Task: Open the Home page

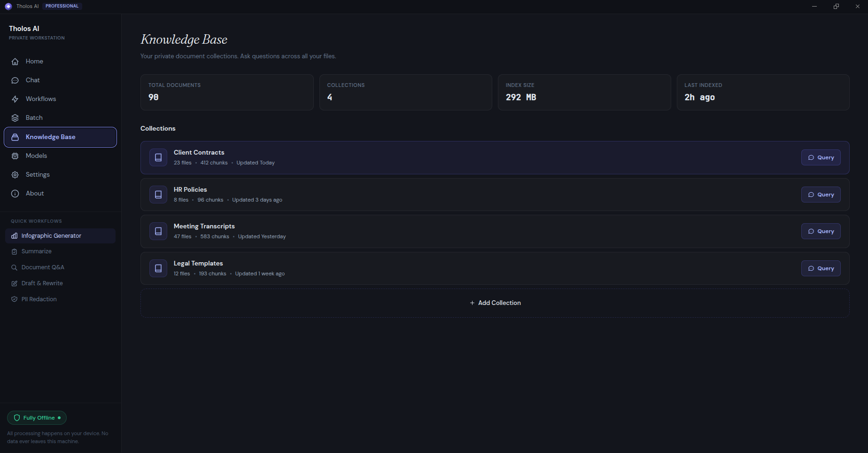Action: [60, 62]
